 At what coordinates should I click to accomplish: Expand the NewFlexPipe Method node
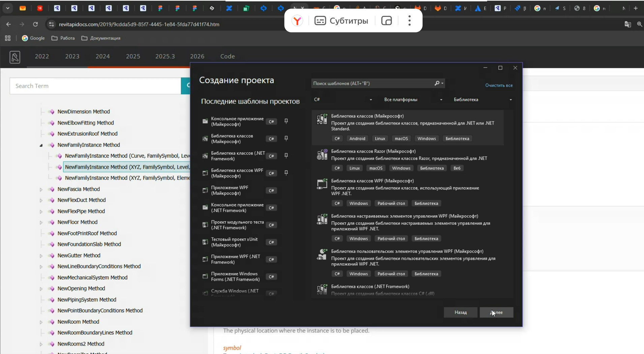click(x=41, y=212)
